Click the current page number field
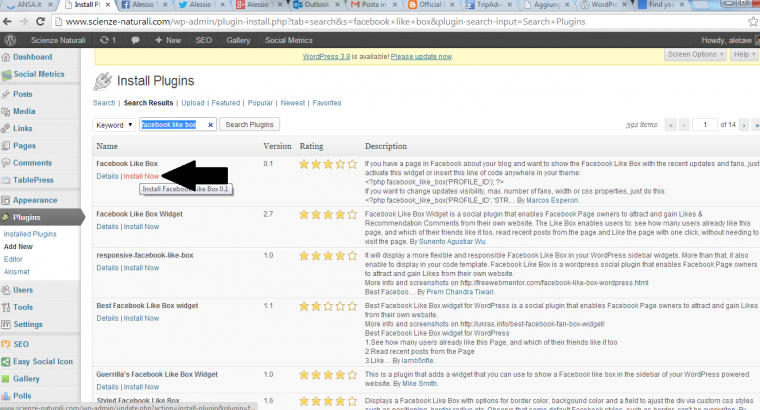 (x=705, y=125)
